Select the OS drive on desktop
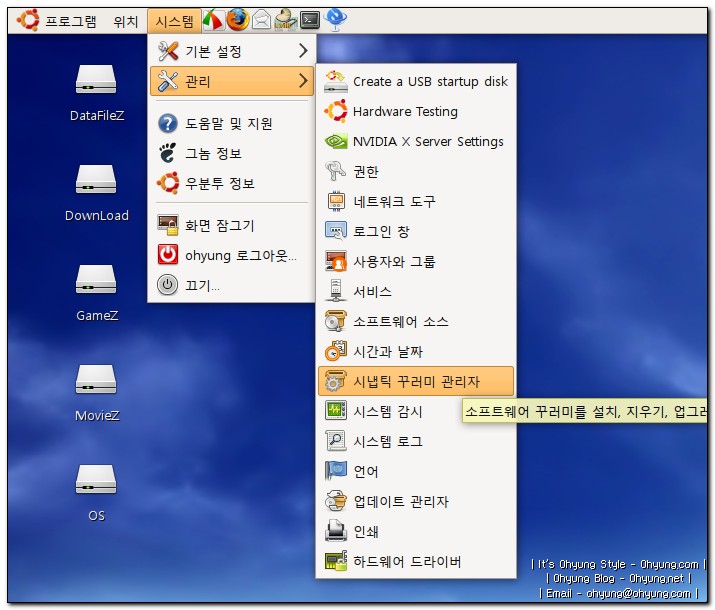Screen dimensions: 715x610 [96, 492]
